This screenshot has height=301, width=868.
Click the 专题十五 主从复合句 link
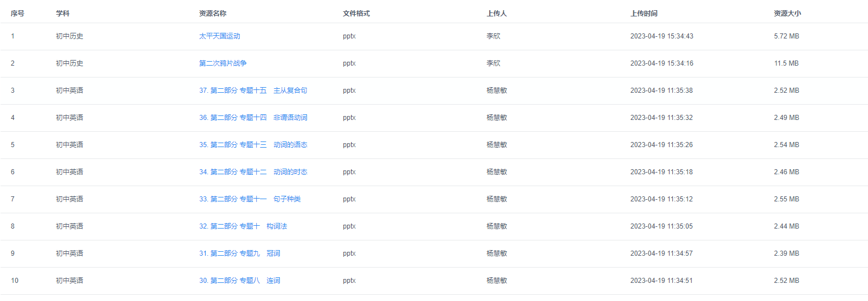253,91
